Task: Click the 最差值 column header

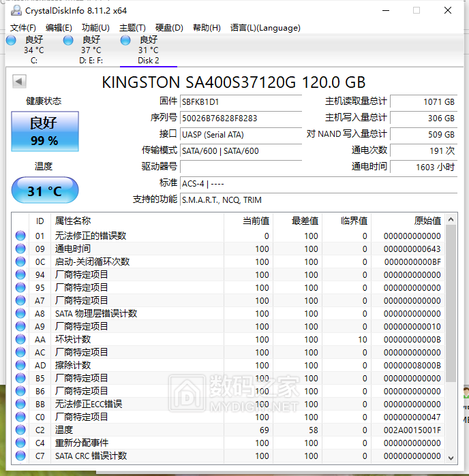Action: [x=298, y=221]
